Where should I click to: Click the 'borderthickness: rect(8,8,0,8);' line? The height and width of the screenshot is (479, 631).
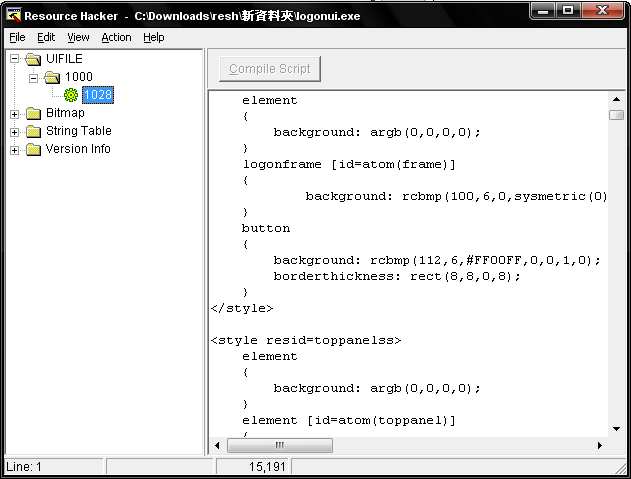397,277
